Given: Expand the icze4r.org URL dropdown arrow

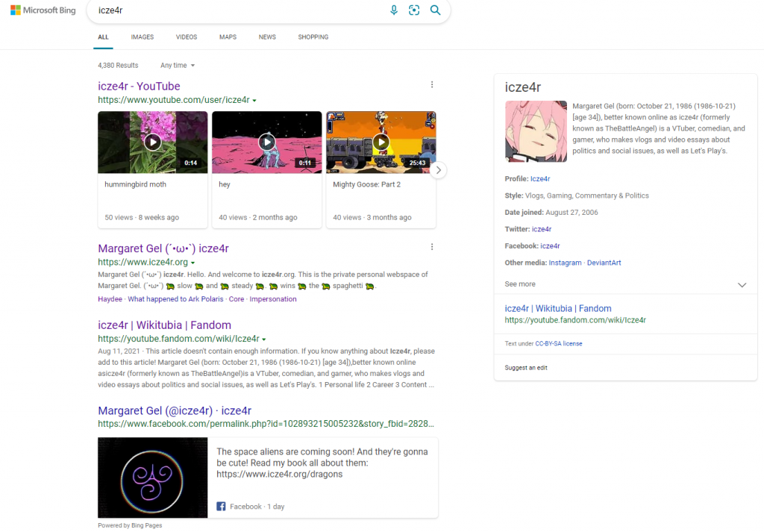Looking at the screenshot, I should (193, 263).
